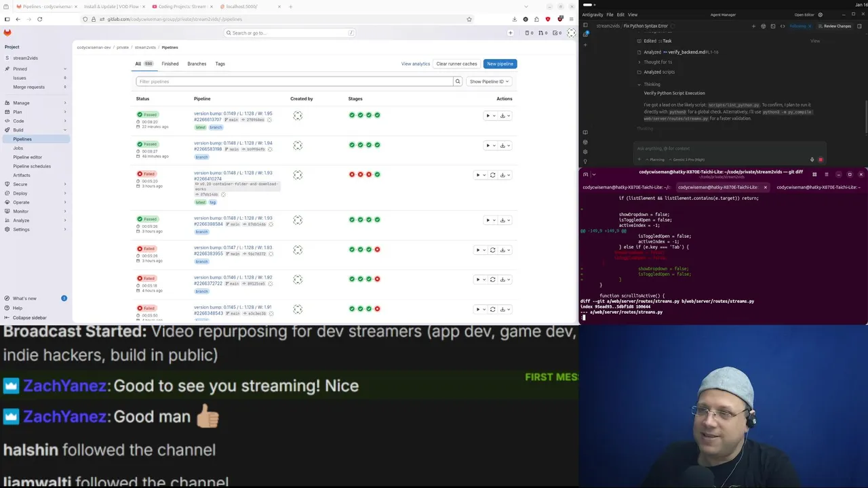
Task: Click Review Changes in Antigravity
Action: 835,26
